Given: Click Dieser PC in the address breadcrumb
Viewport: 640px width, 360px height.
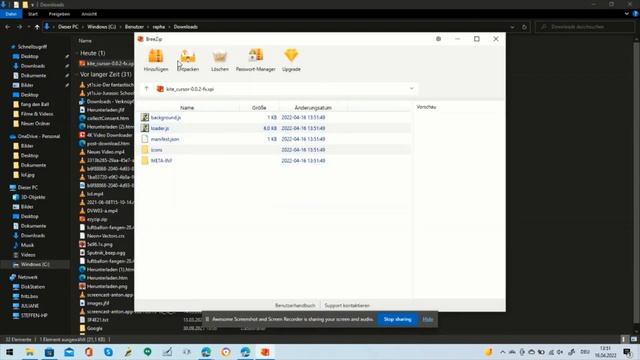Looking at the screenshot, I should click(68, 27).
